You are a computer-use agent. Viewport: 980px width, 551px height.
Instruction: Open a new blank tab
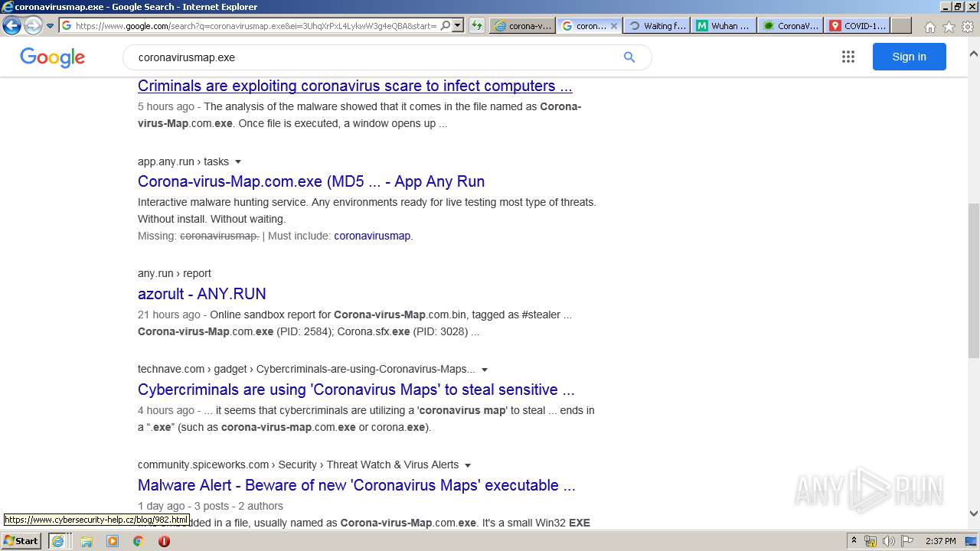coord(901,25)
